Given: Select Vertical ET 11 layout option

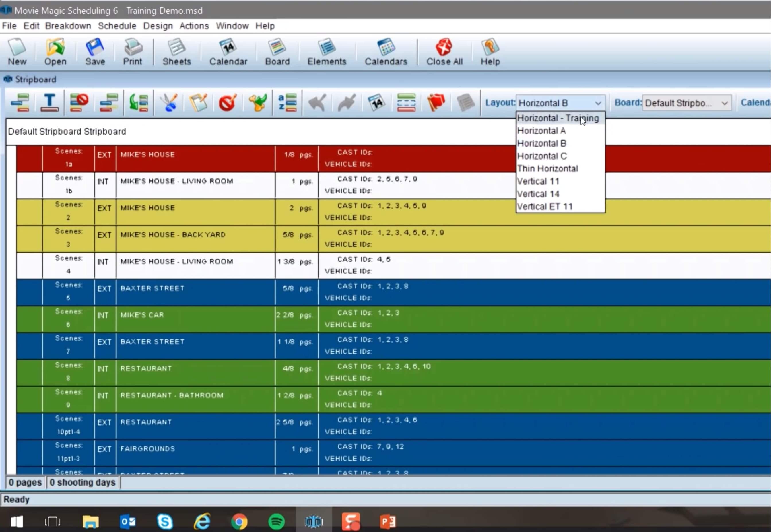Looking at the screenshot, I should tap(544, 206).
